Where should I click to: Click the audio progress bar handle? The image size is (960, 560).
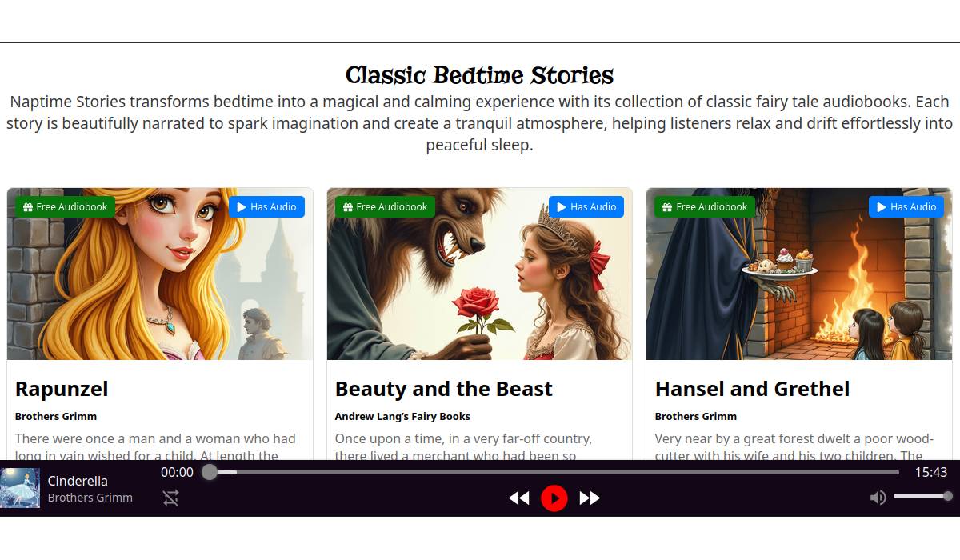210,472
